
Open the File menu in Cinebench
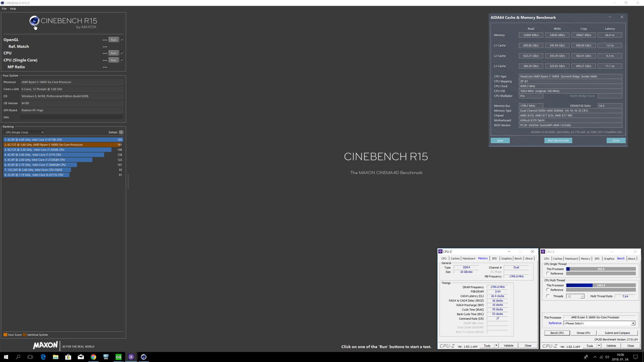pyautogui.click(x=4, y=9)
